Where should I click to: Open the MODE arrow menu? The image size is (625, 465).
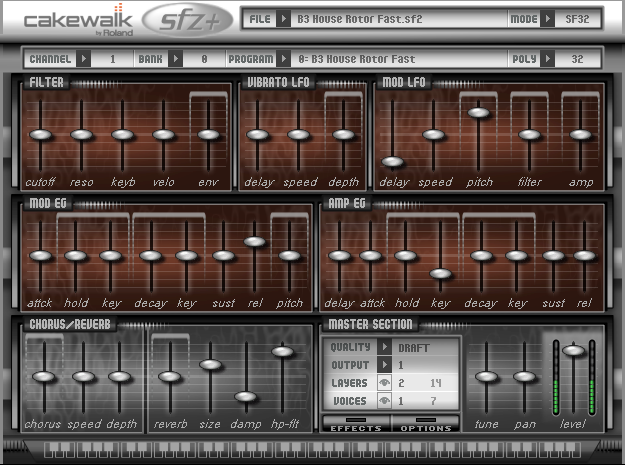coord(548,19)
